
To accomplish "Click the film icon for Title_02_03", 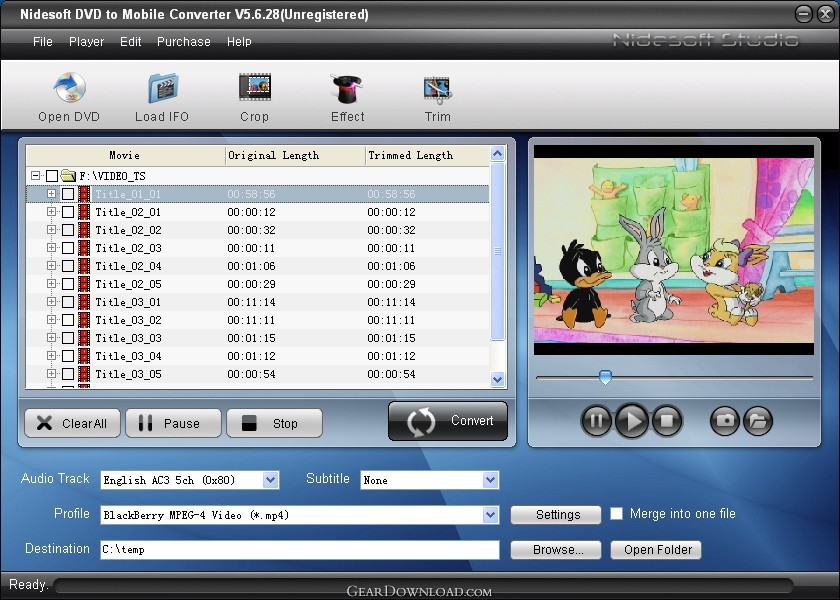I will coord(84,248).
